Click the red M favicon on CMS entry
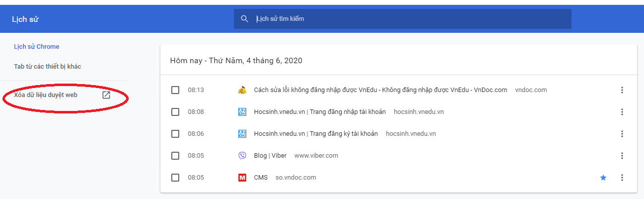The image size is (644, 199). coord(242,178)
